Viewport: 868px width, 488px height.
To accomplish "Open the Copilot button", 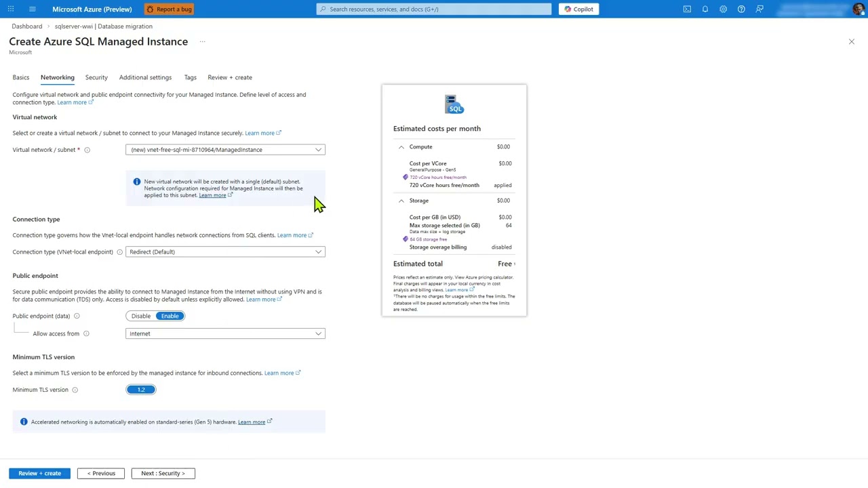I will pyautogui.click(x=578, y=9).
